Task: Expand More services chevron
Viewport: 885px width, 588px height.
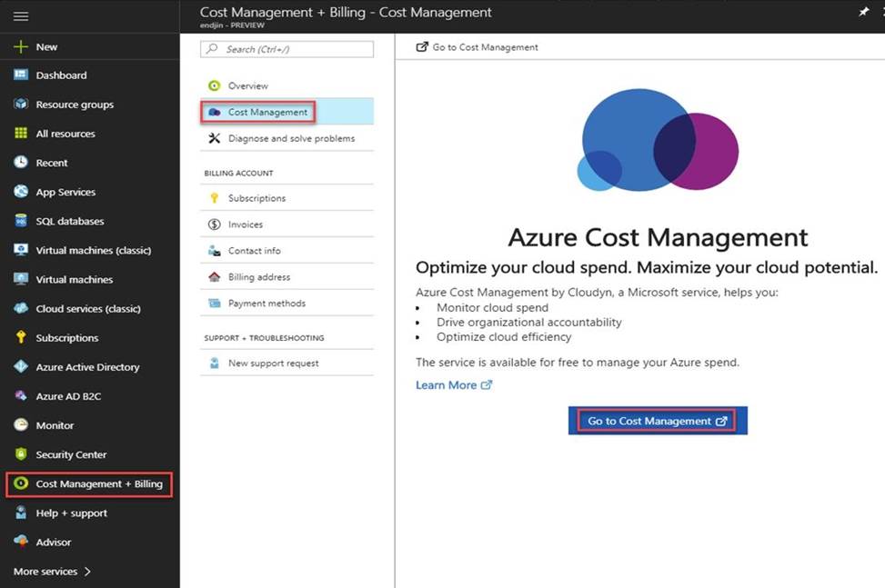Action: click(87, 572)
